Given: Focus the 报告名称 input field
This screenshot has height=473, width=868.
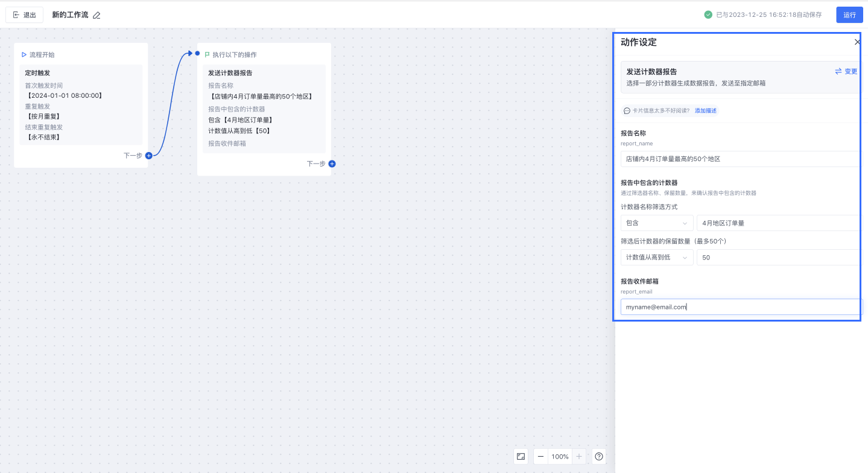Looking at the screenshot, I should coord(741,159).
